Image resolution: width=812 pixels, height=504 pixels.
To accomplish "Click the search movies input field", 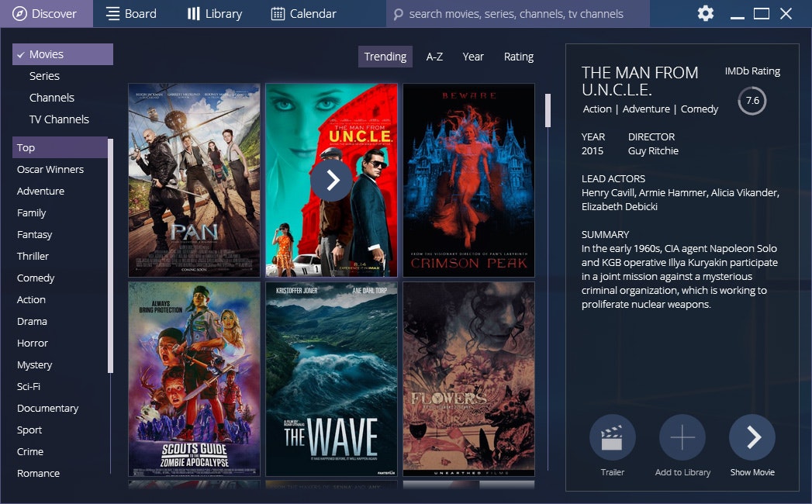I will tap(518, 14).
